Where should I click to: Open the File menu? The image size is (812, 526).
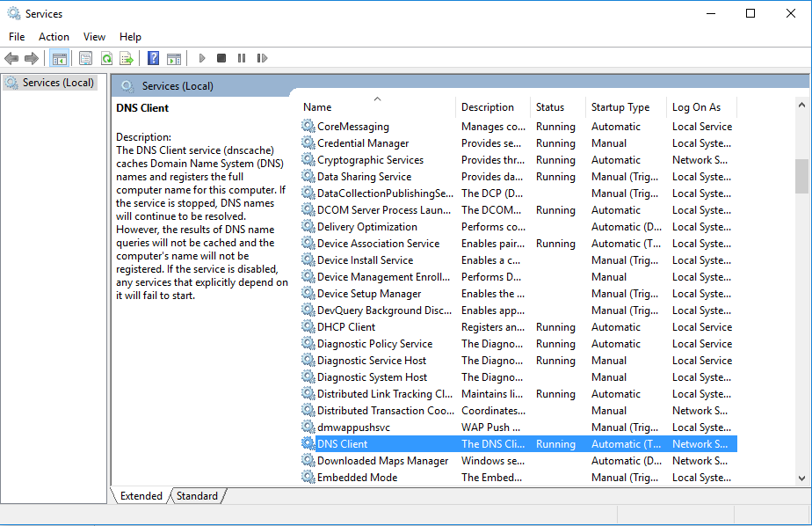pyautogui.click(x=17, y=37)
